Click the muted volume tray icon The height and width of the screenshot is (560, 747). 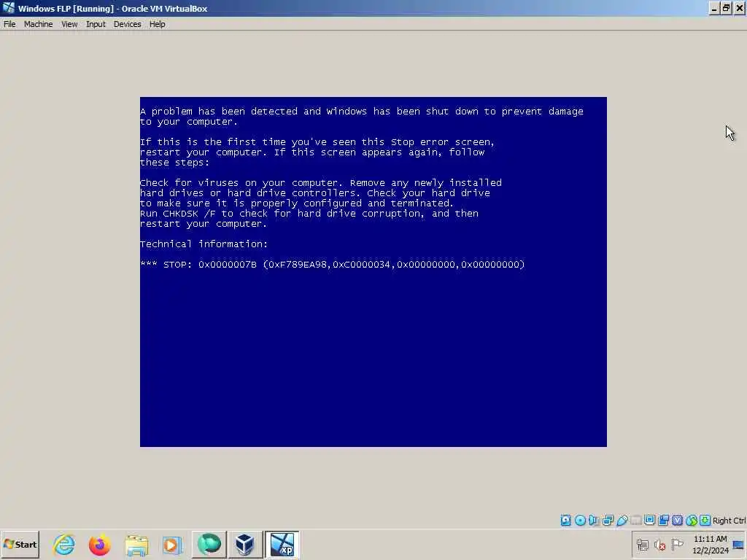click(x=659, y=544)
